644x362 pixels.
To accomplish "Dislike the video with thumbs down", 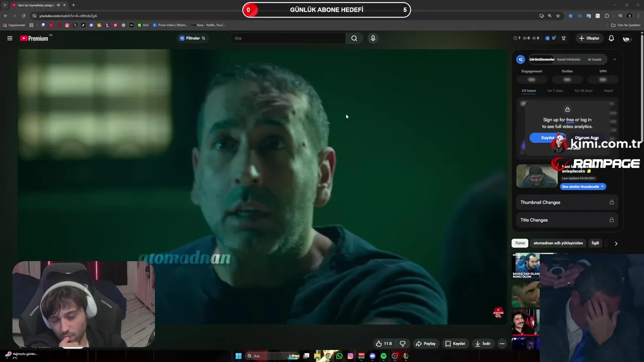I will click(x=403, y=344).
